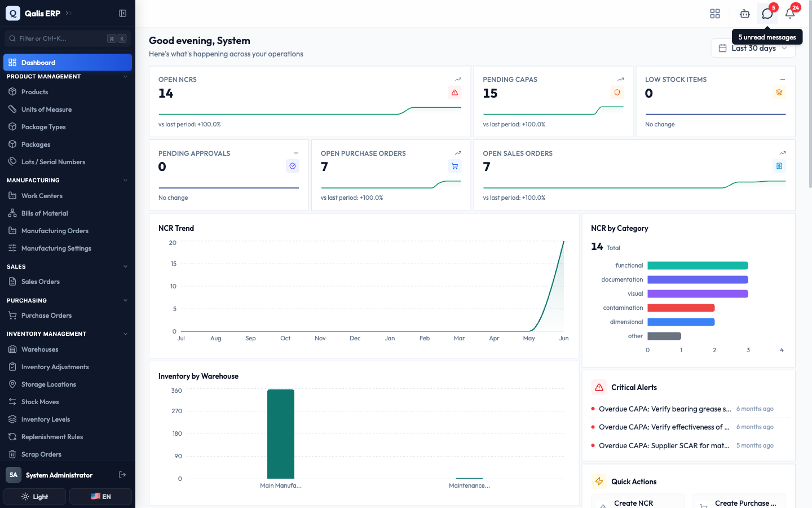Open notifications bell icon
This screenshot has width=812, height=508.
[x=790, y=14]
